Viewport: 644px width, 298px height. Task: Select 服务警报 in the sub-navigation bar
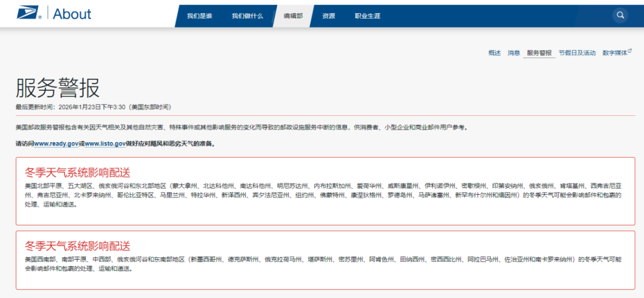539,53
